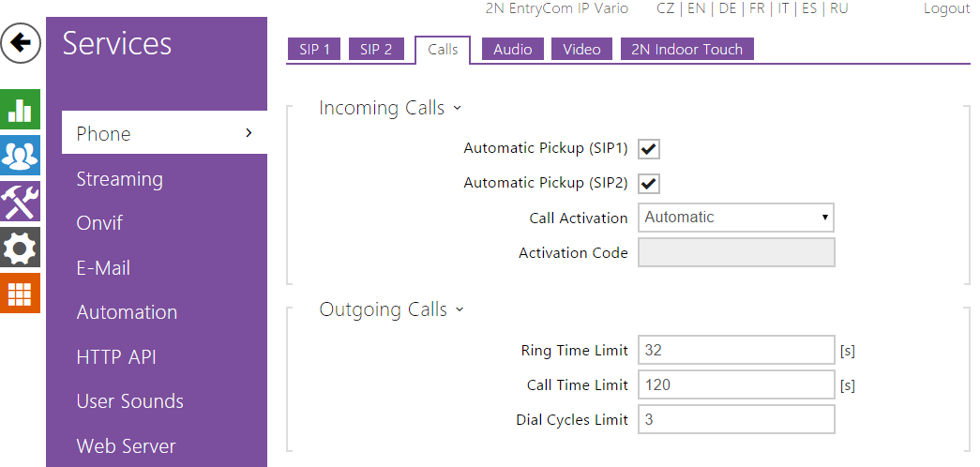Image resolution: width=980 pixels, height=467 pixels.
Task: Open the System gear icon
Action: pos(21,248)
